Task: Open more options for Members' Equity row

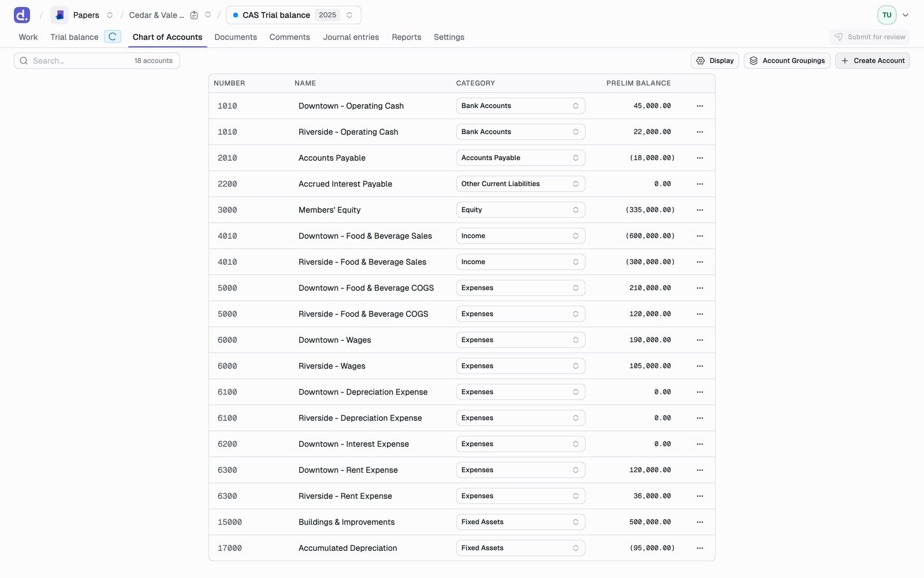Action: point(700,210)
